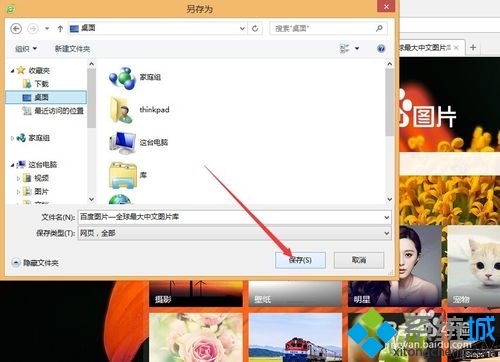Click the file list vertical scrollbar thumb

click(389, 102)
